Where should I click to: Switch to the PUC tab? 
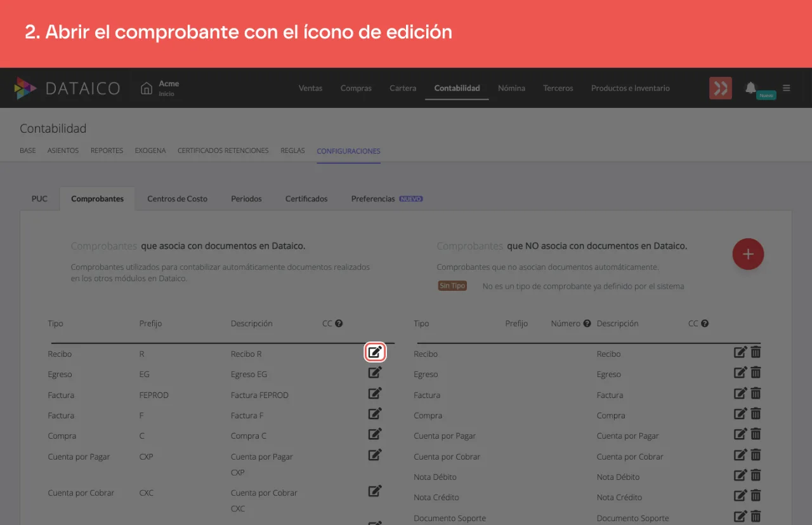coord(39,199)
